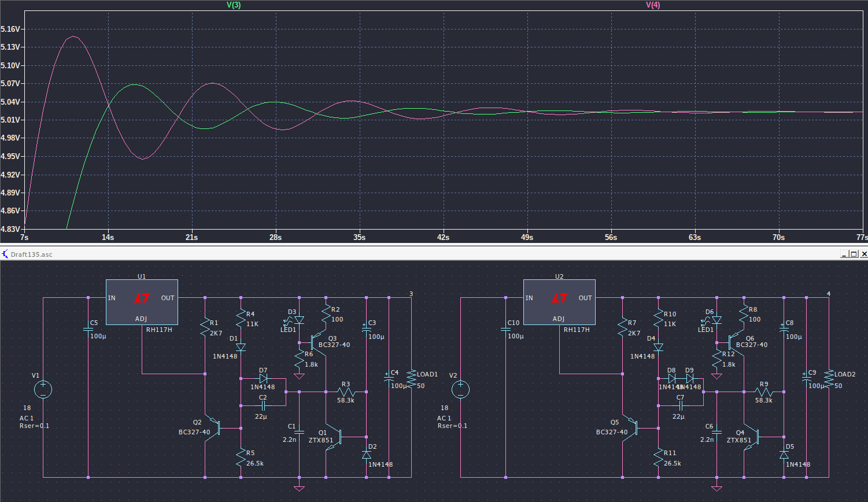Image resolution: width=868 pixels, height=502 pixels.
Task: Click capacitor C2 22µ symbol
Action: (x=263, y=405)
